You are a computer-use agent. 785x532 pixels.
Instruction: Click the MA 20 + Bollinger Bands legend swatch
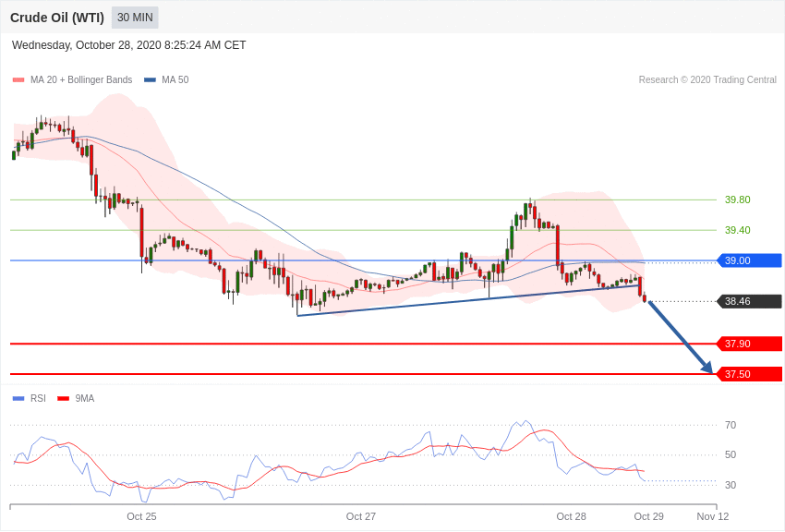point(18,80)
